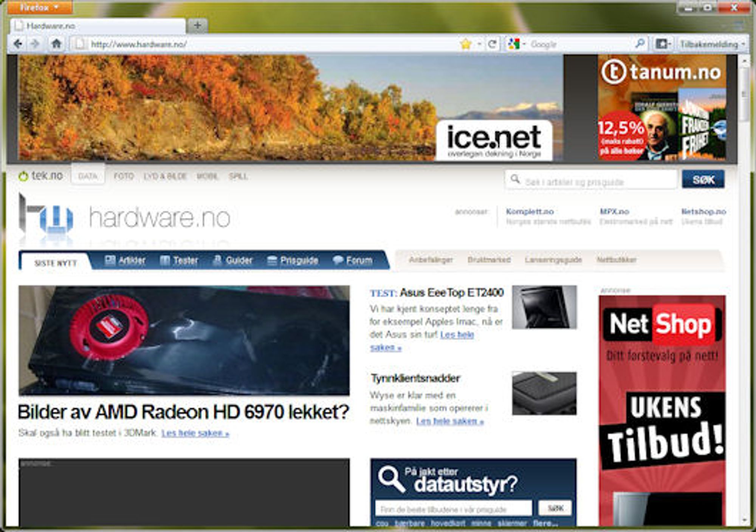The width and height of the screenshot is (756, 532).
Task: Select the LYD & BILDE section tab
Action: (x=165, y=176)
